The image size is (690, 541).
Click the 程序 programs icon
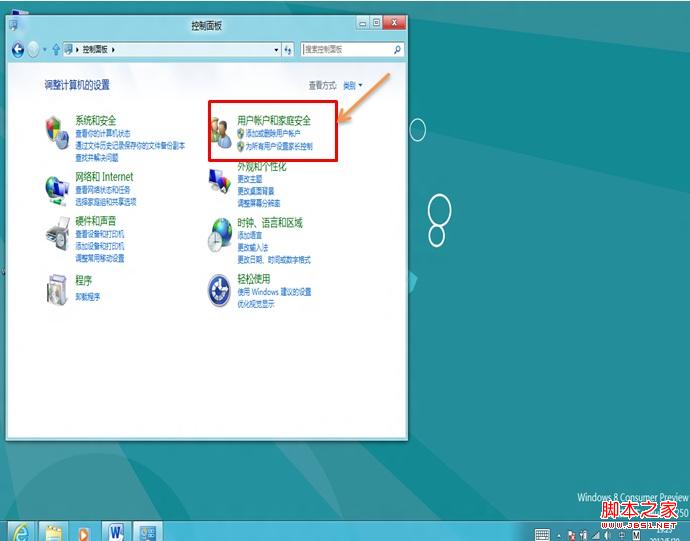[57, 289]
